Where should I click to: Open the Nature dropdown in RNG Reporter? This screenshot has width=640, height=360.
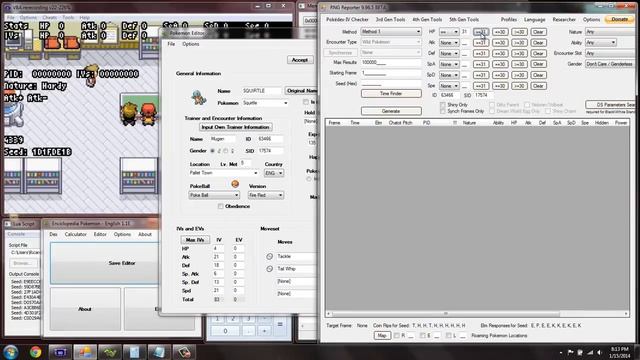611,32
